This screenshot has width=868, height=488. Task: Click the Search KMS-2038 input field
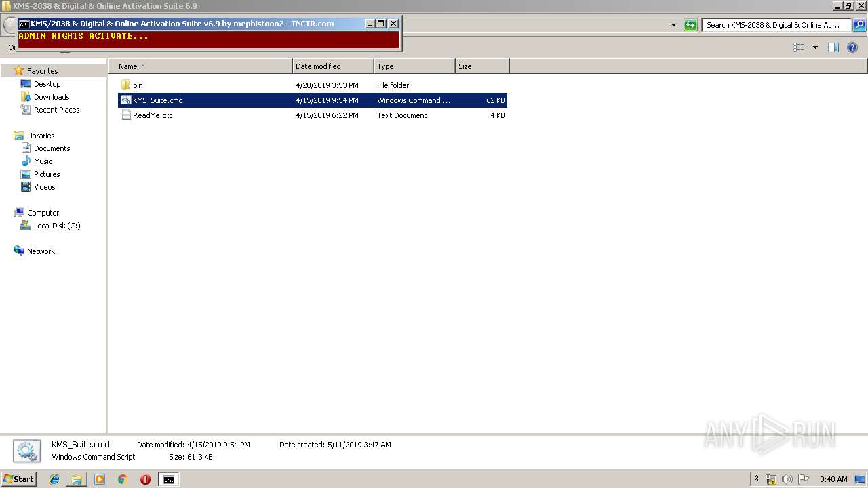776,25
